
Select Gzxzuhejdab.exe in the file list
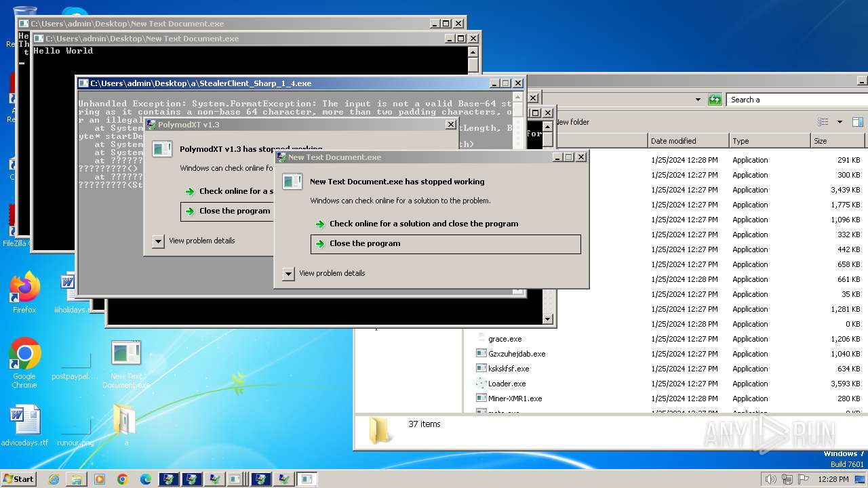point(516,354)
